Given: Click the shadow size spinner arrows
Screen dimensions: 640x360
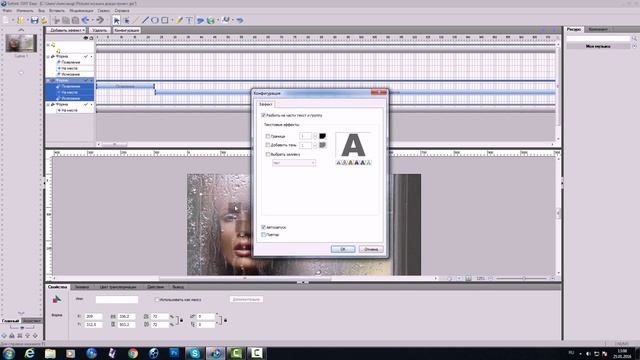Looking at the screenshot, I should [315, 145].
